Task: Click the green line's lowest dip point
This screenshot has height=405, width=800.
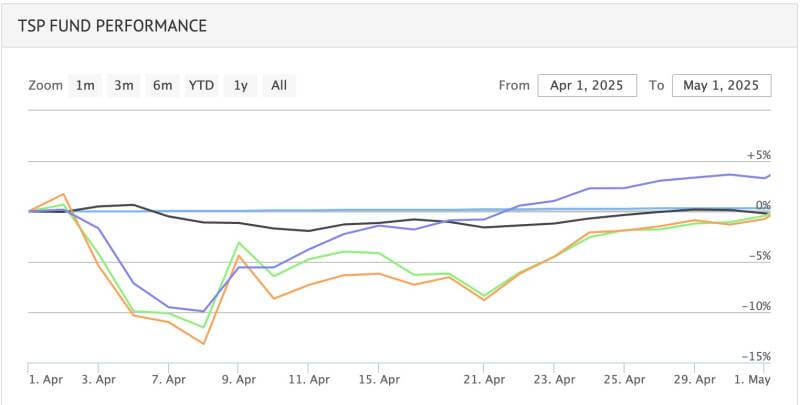Action: [204, 327]
